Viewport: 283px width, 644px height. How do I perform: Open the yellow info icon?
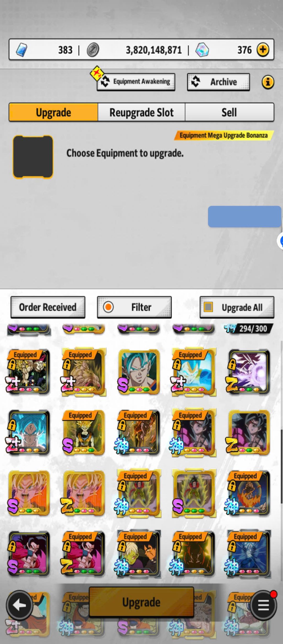click(268, 82)
